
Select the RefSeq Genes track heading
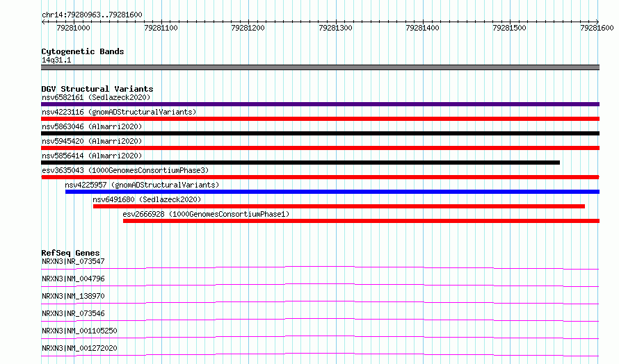tap(70, 253)
